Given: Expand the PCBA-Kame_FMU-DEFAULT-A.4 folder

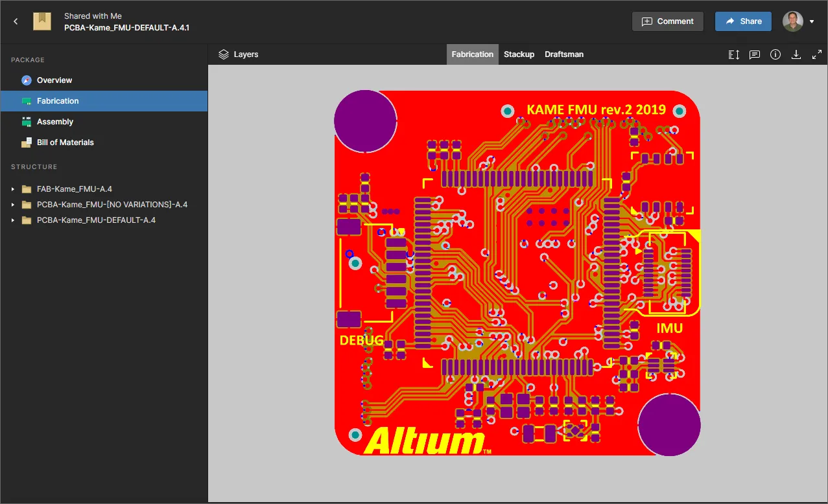Looking at the screenshot, I should tap(13, 220).
